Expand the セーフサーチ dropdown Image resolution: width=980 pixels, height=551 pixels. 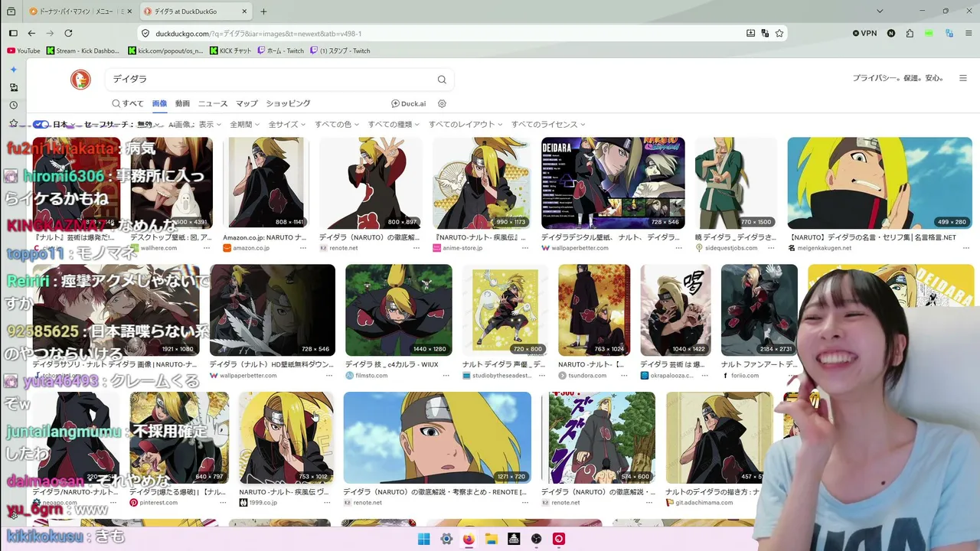(x=122, y=125)
